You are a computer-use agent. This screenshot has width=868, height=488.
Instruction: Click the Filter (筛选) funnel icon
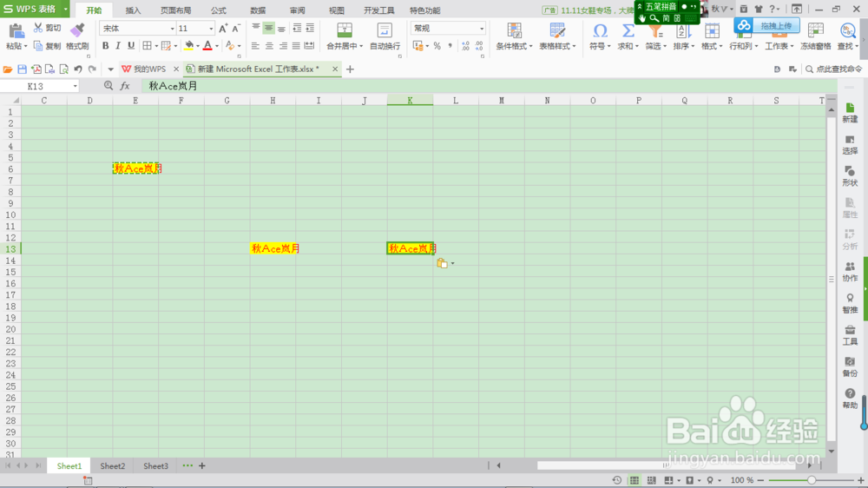point(655,31)
